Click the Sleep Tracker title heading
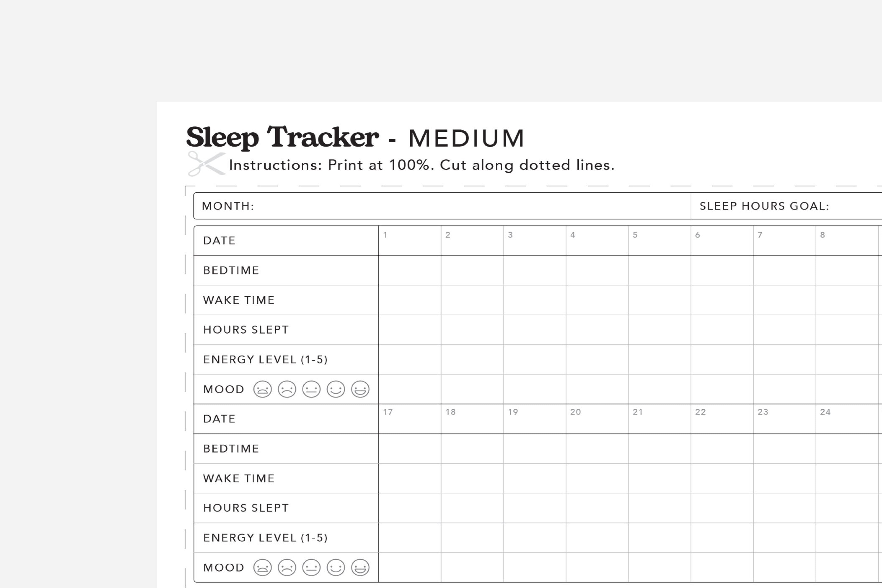 [282, 137]
